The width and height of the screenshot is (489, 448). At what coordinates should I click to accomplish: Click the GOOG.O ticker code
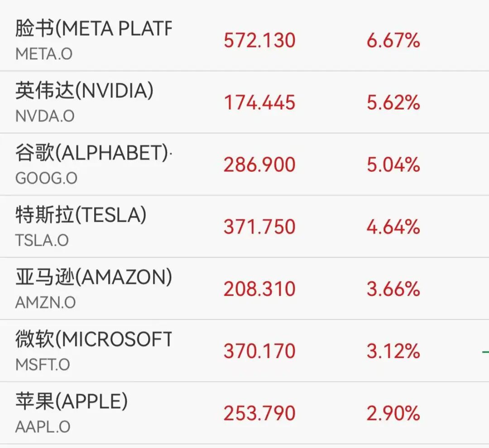click(x=46, y=178)
